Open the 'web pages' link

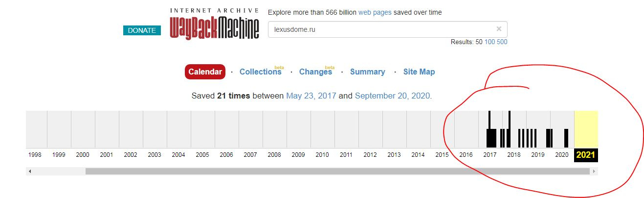point(375,12)
